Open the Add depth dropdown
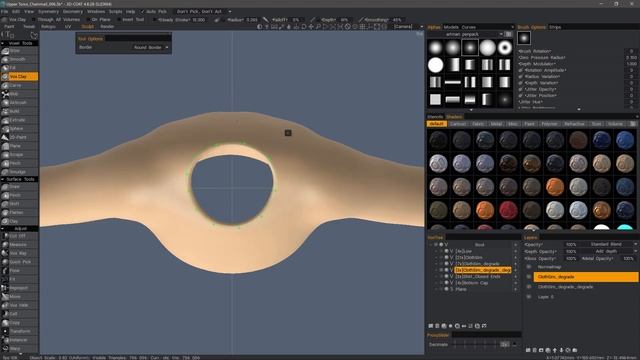 pyautogui.click(x=608, y=251)
